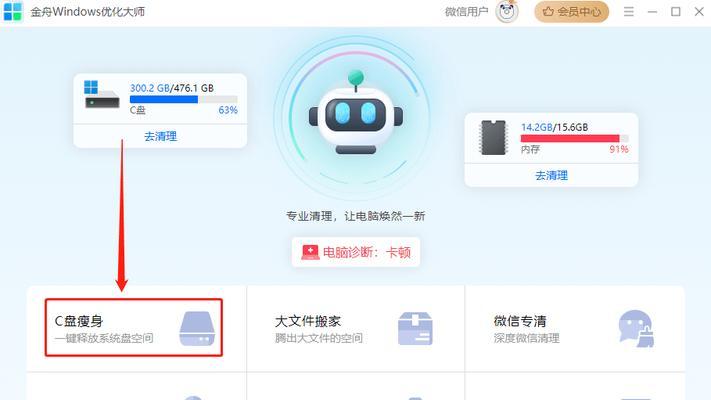Click the 金舟Windows优化大师 app logo
This screenshot has width=711, height=400.
coord(12,11)
